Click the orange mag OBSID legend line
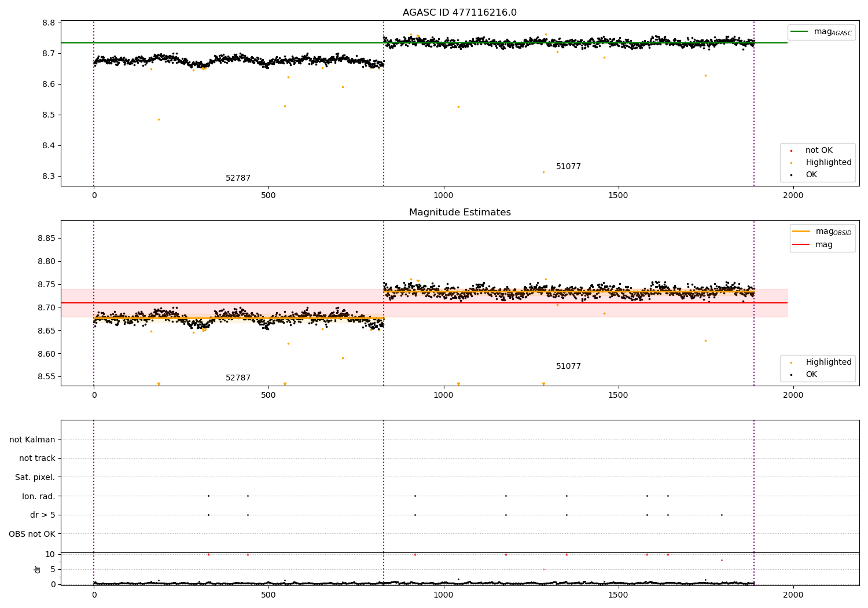 click(x=801, y=232)
